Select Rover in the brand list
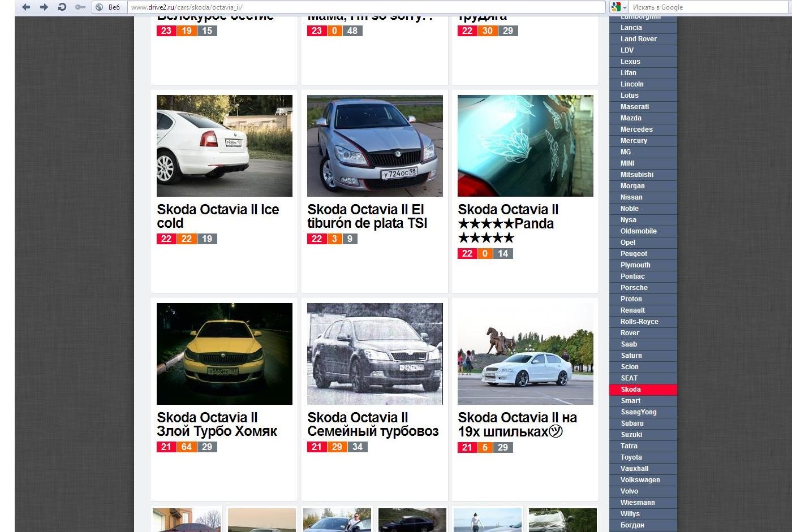 click(x=643, y=333)
